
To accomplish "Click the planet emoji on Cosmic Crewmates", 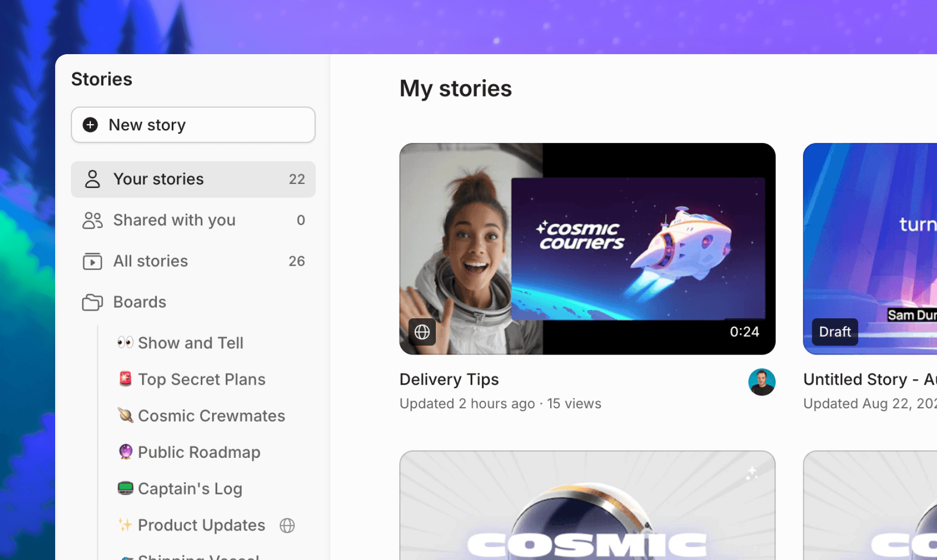I will point(125,415).
